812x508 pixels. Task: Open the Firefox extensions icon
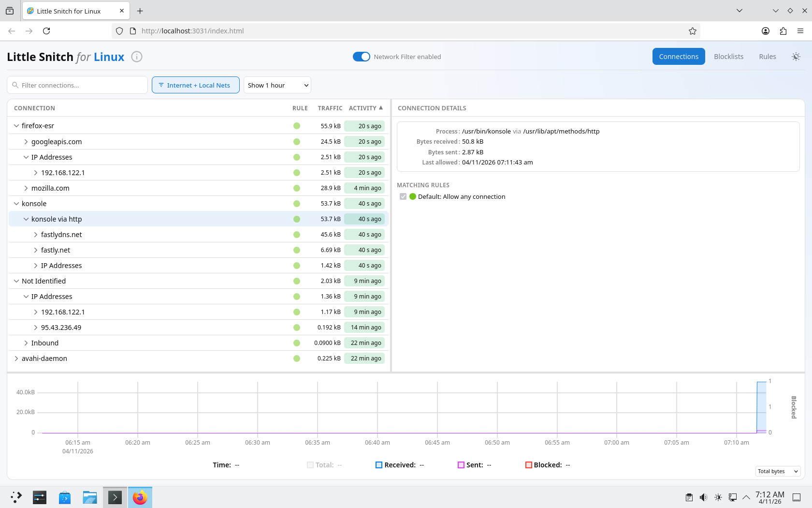(783, 31)
